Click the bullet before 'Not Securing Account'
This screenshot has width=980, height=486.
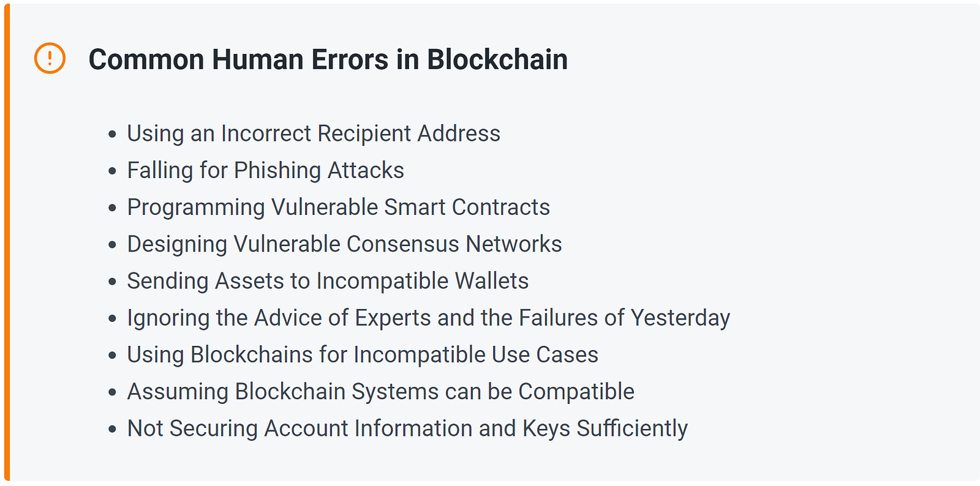[112, 429]
